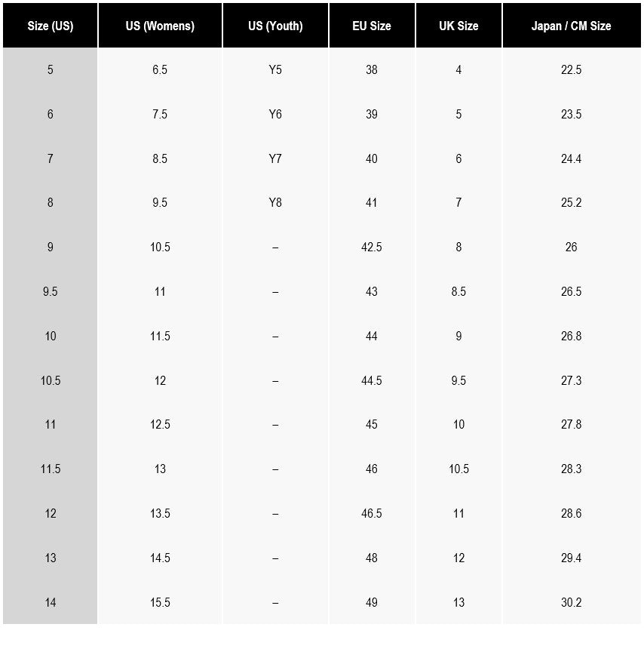Click the Japan / CM Size header

tap(571, 26)
